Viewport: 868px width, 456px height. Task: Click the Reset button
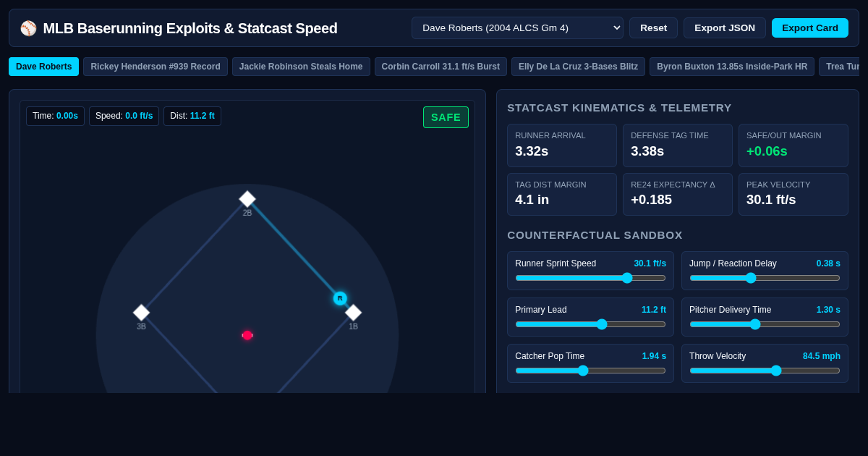[653, 28]
